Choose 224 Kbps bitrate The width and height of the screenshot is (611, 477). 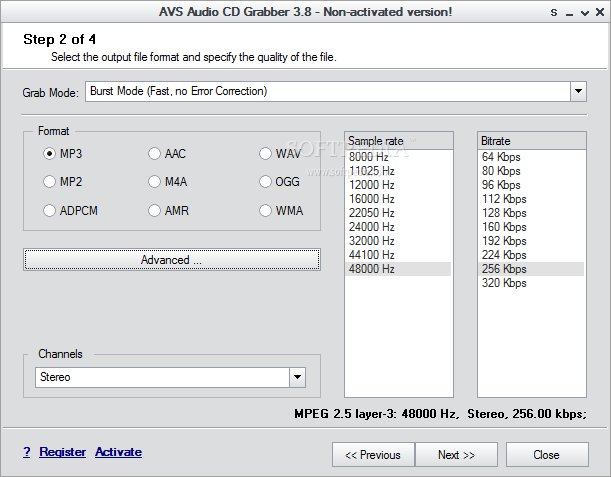531,255
